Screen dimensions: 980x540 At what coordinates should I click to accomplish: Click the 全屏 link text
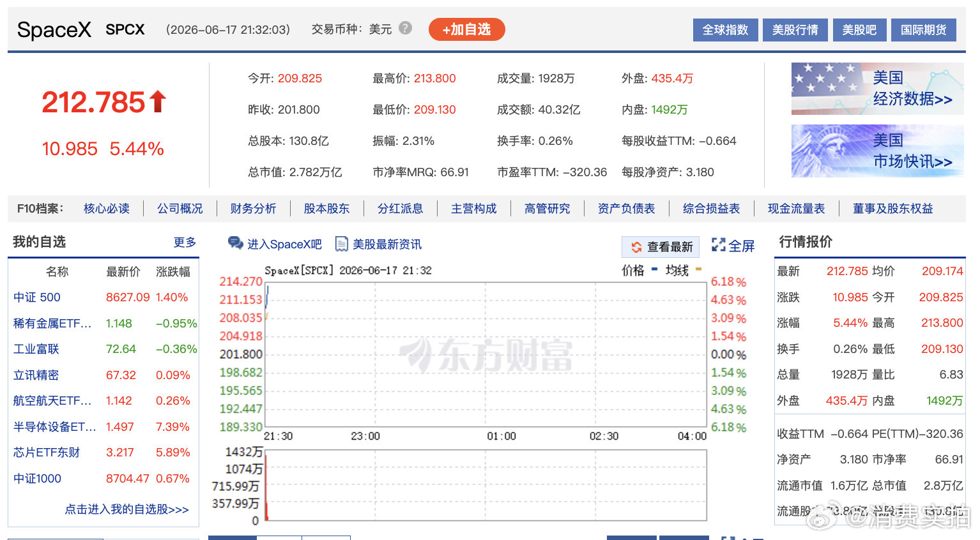742,246
